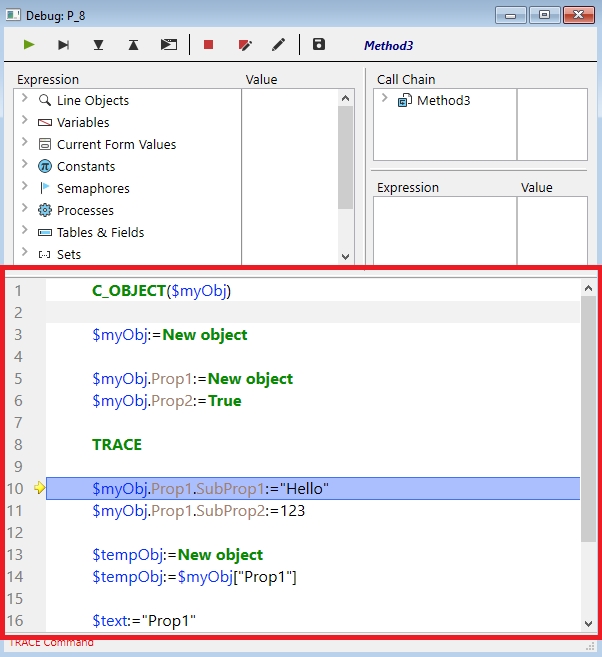The height and width of the screenshot is (657, 602).
Task: Click code line 11 setting SubProp2
Action: 198,510
